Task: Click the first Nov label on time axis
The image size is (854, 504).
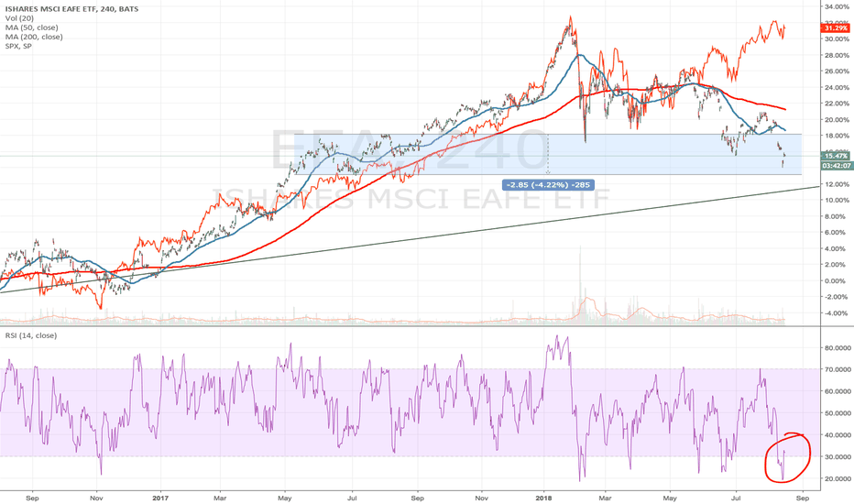Action: point(96,498)
